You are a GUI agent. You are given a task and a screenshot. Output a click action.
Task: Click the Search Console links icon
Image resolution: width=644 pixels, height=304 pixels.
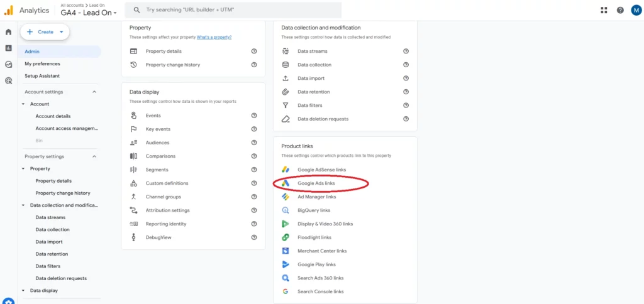(x=286, y=291)
